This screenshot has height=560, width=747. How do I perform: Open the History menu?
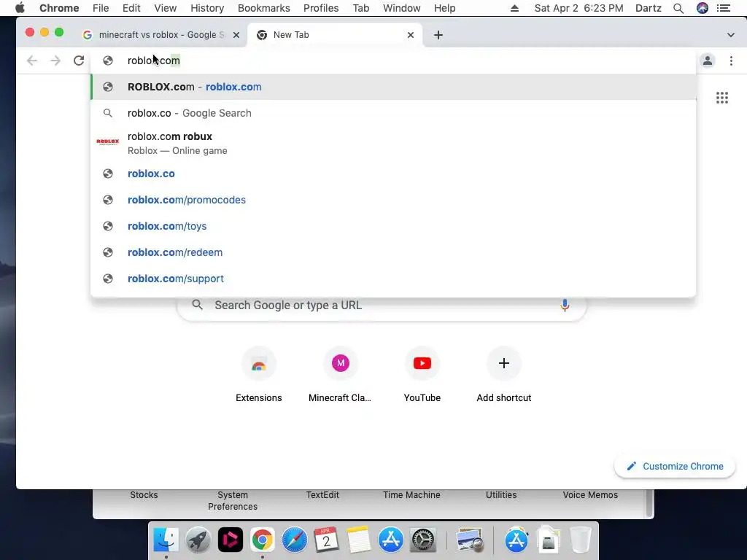[207, 8]
